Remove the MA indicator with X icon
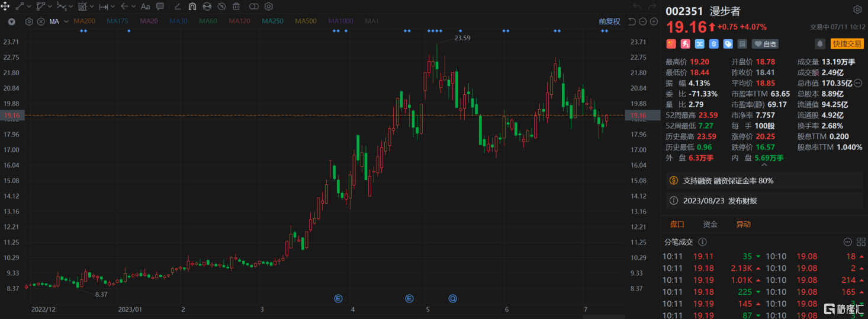The height and width of the screenshot is (319, 868). pos(41,21)
